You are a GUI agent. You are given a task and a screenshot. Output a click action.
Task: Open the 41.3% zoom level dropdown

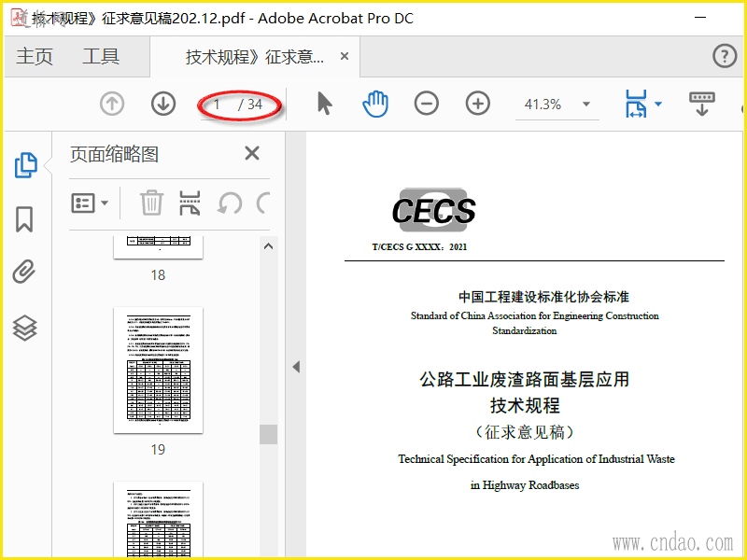coord(586,105)
